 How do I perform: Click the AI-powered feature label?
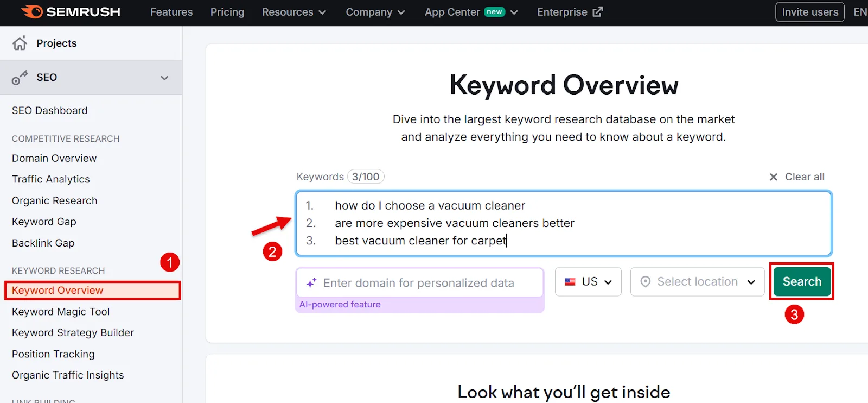pos(340,305)
